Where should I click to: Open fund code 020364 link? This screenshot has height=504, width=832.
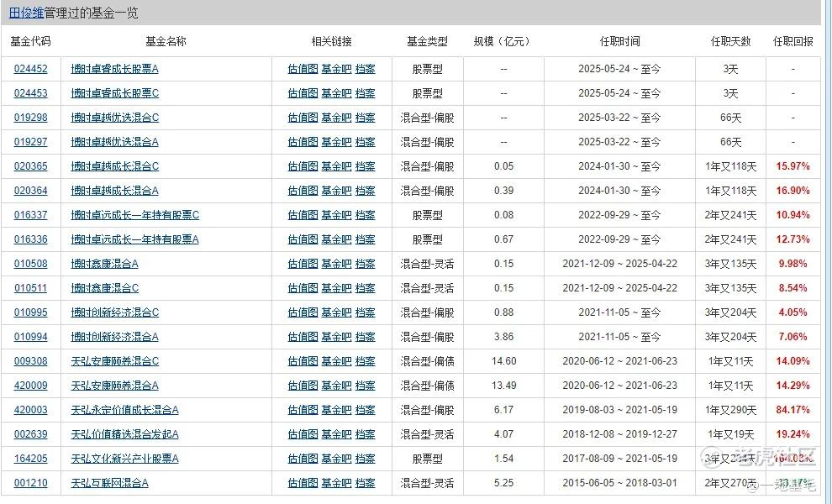pos(31,191)
